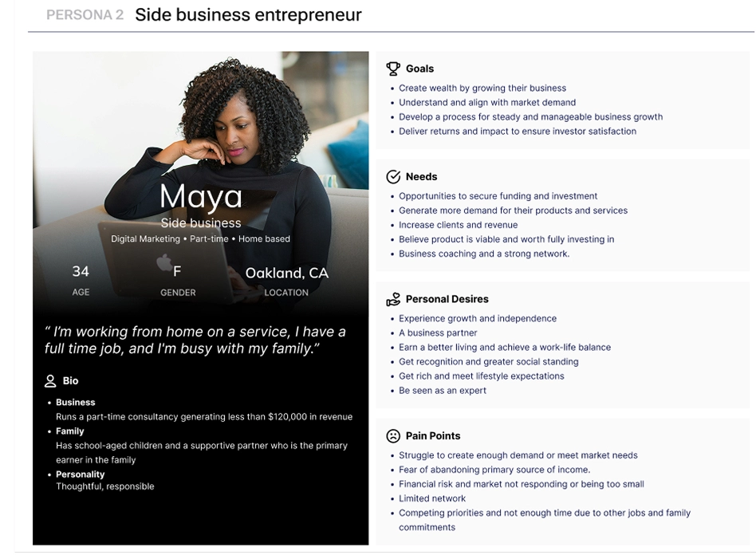The width and height of the screenshot is (756, 555).
Task: Click the Goals section heading
Action: [419, 69]
